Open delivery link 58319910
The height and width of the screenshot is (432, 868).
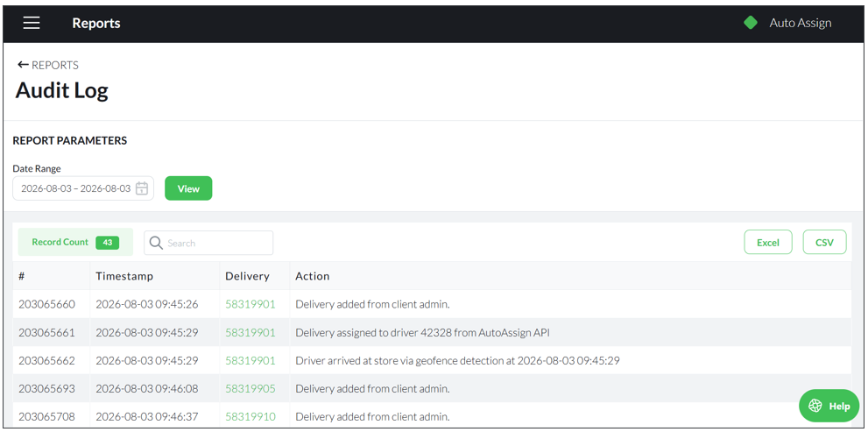click(x=251, y=416)
